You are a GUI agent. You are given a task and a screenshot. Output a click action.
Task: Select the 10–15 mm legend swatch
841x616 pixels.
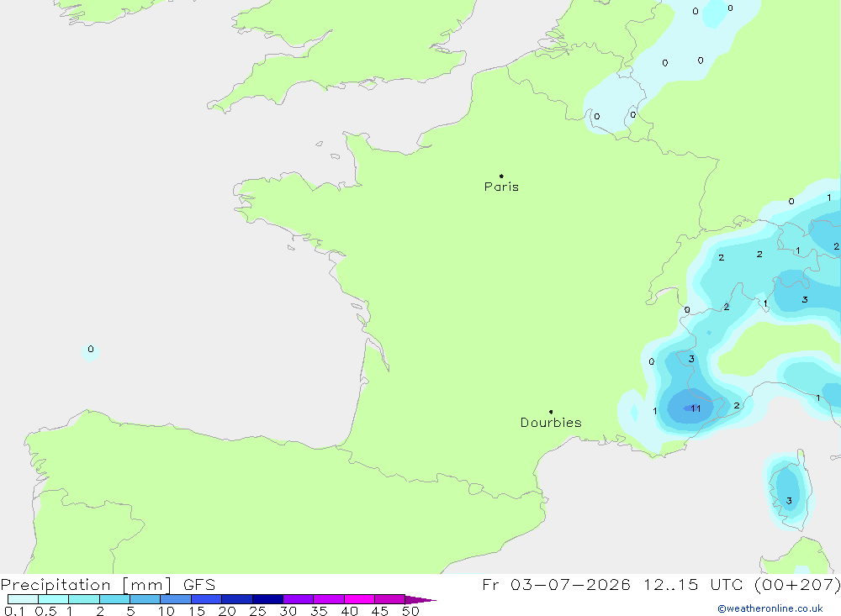click(176, 599)
